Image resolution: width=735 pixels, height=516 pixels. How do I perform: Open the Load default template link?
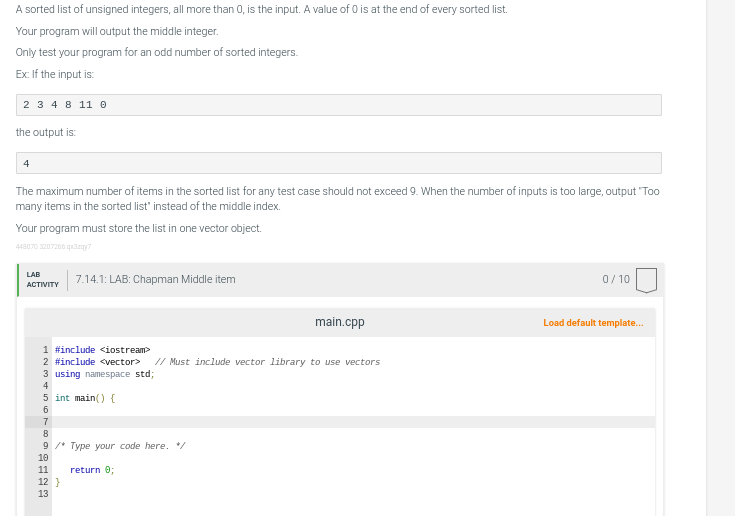click(x=593, y=322)
